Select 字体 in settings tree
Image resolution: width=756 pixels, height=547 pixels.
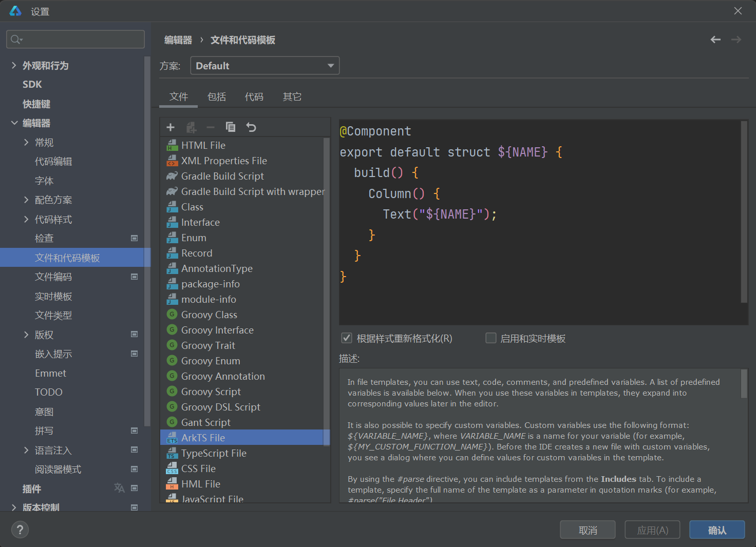click(x=44, y=181)
